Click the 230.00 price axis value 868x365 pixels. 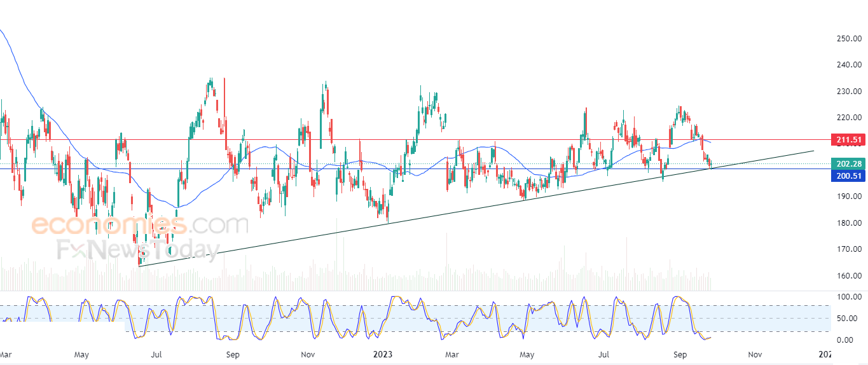tap(850, 92)
